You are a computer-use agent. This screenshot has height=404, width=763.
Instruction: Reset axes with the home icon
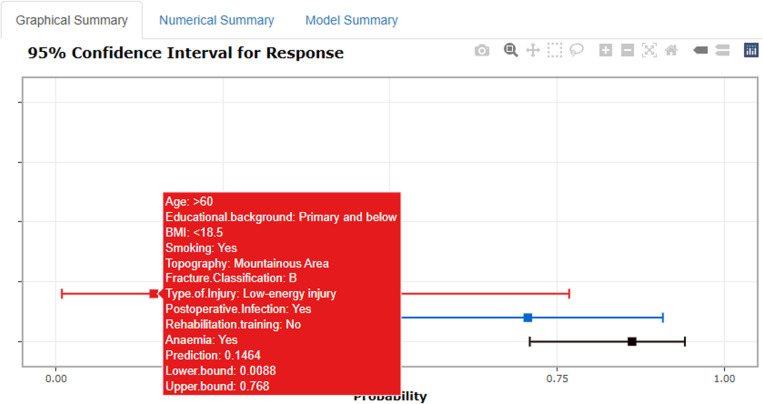point(672,50)
